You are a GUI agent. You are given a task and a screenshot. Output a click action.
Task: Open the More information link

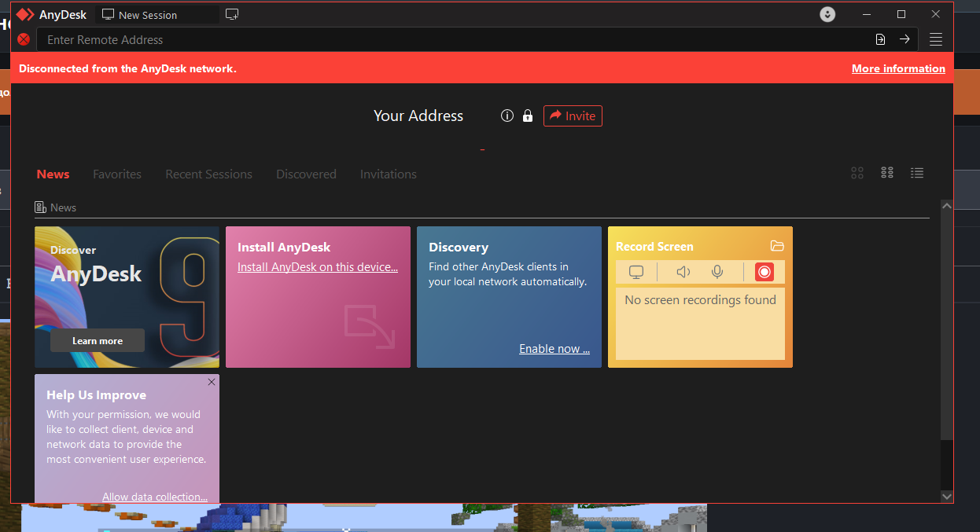pos(898,68)
